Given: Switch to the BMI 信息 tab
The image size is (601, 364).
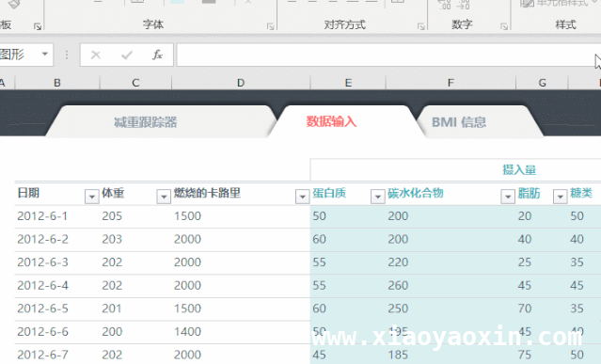Looking at the screenshot, I should [x=459, y=122].
